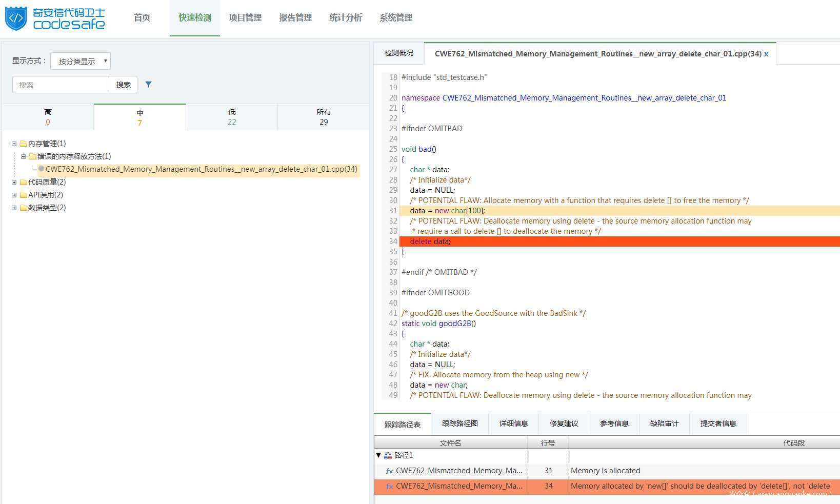Click the 搜索 search button
Image resolution: width=840 pixels, height=504 pixels.
pos(124,85)
